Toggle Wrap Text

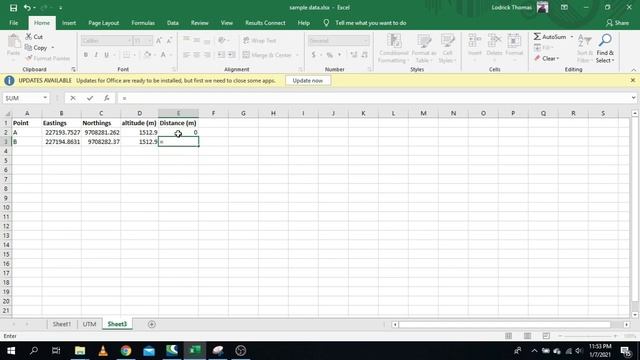point(260,40)
